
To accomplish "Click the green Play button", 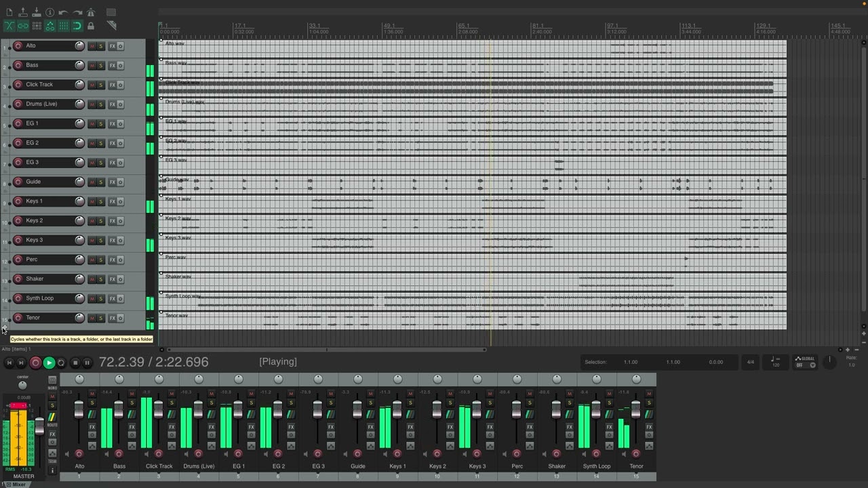I will coord(49,363).
